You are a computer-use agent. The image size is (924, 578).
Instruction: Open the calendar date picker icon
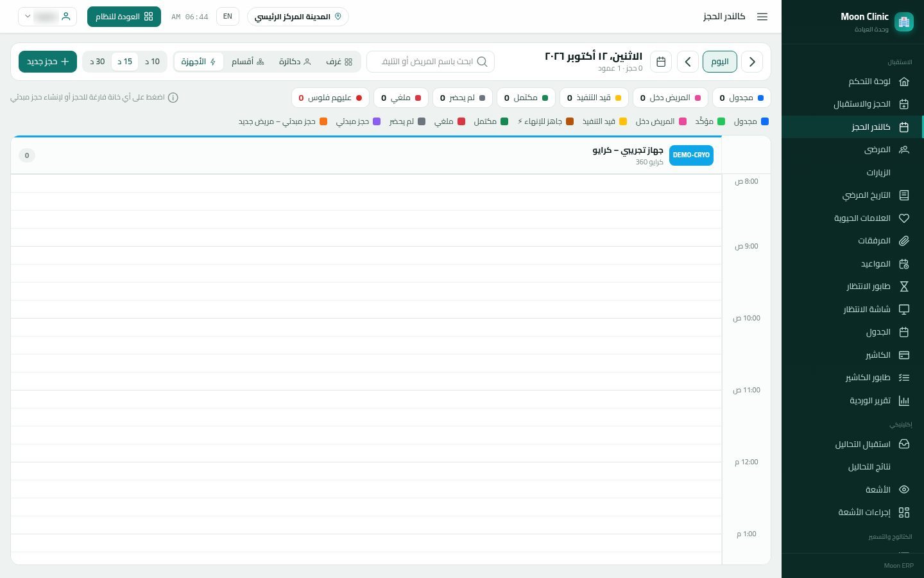(661, 62)
